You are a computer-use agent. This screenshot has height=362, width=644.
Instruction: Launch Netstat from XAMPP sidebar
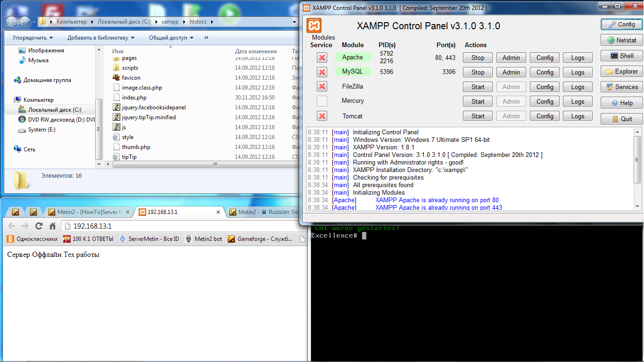click(621, 40)
